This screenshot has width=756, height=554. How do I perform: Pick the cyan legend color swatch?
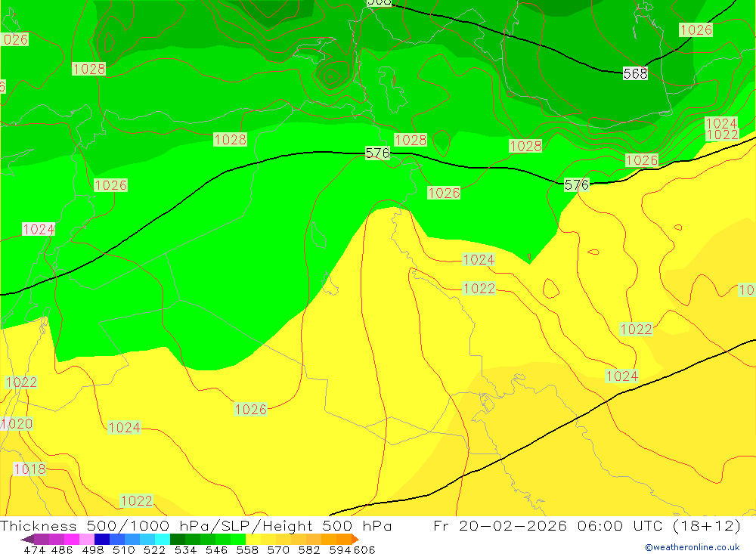tap(163, 539)
